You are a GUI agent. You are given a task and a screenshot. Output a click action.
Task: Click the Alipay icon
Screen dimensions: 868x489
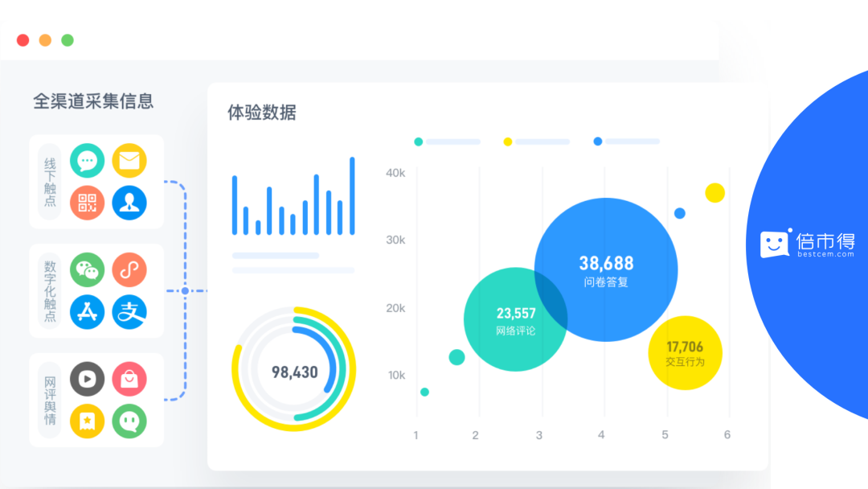(129, 311)
